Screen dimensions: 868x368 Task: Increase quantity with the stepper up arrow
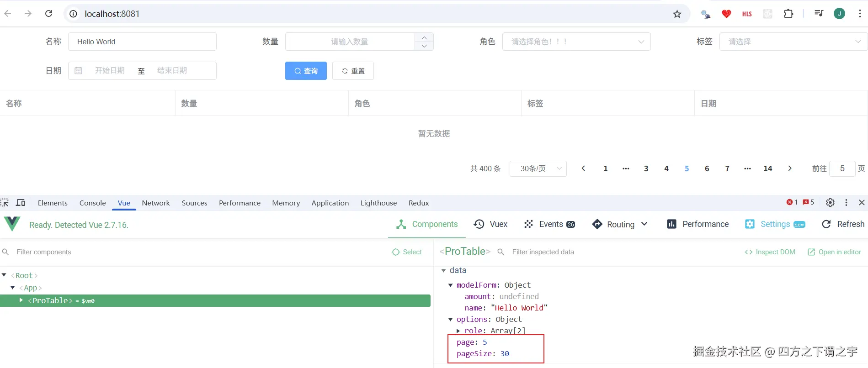[424, 37]
